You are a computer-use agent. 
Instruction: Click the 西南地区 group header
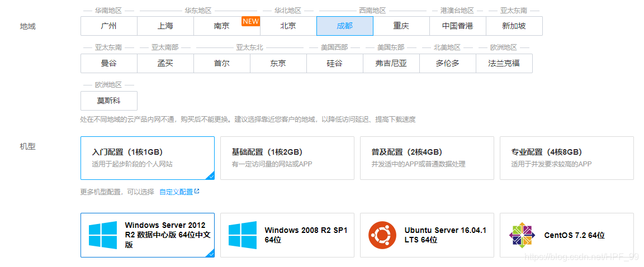pyautogui.click(x=372, y=10)
